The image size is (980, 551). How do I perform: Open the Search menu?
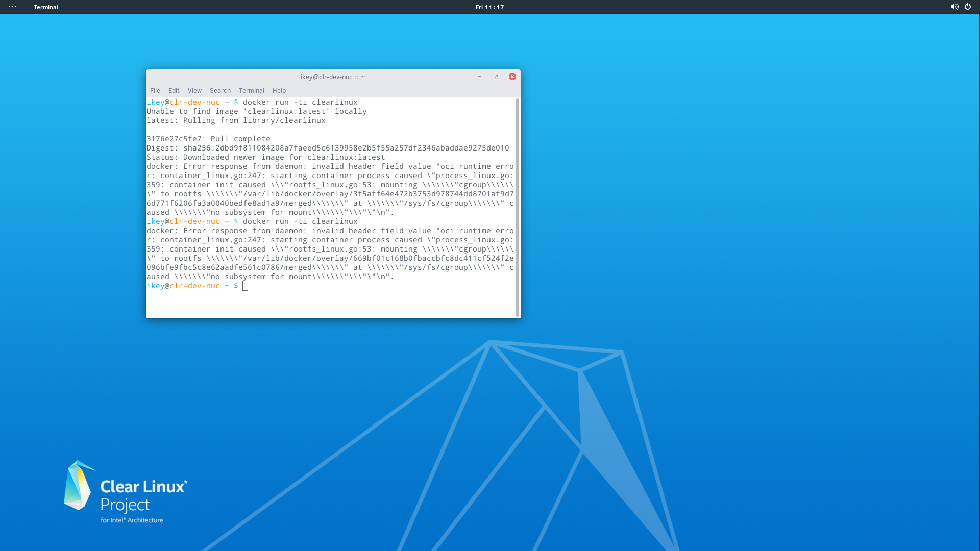coord(220,91)
